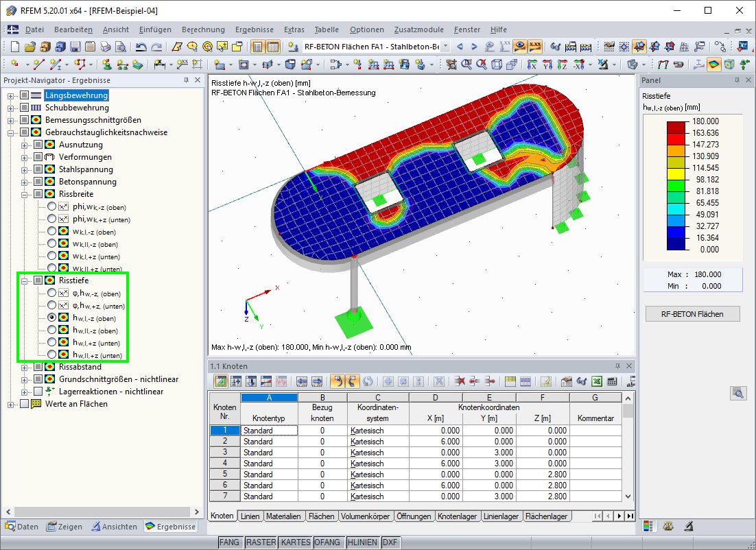This screenshot has height=550, width=756.
Task: Collapse the Rissbreite tree node
Action: tap(24, 194)
